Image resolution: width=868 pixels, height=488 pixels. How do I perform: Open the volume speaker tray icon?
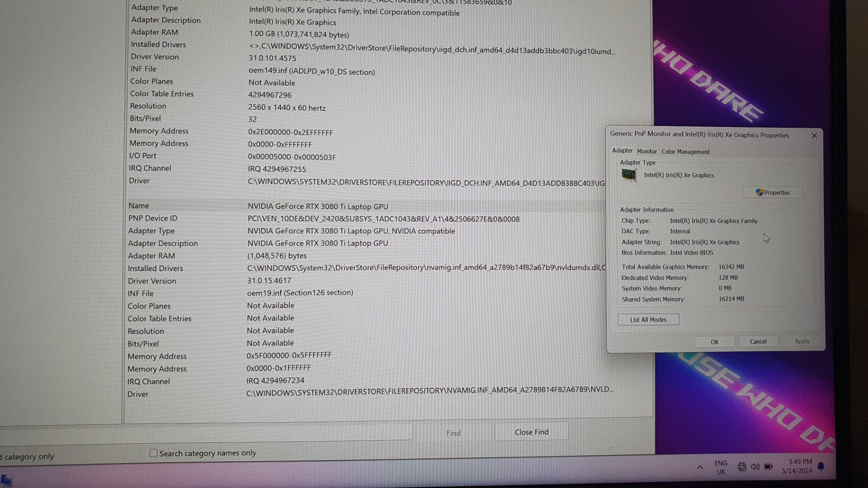click(755, 467)
